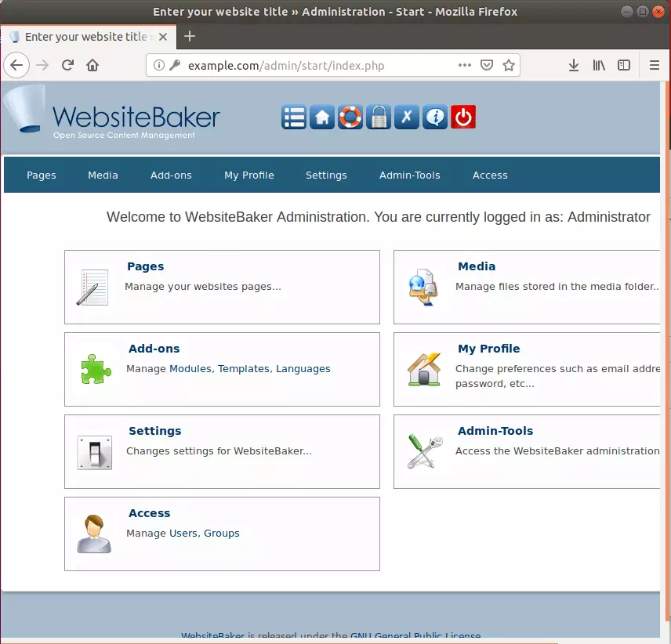Click 'Changes settings for WebsiteBaker...' text
The height and width of the screenshot is (644, 671).
(x=219, y=451)
